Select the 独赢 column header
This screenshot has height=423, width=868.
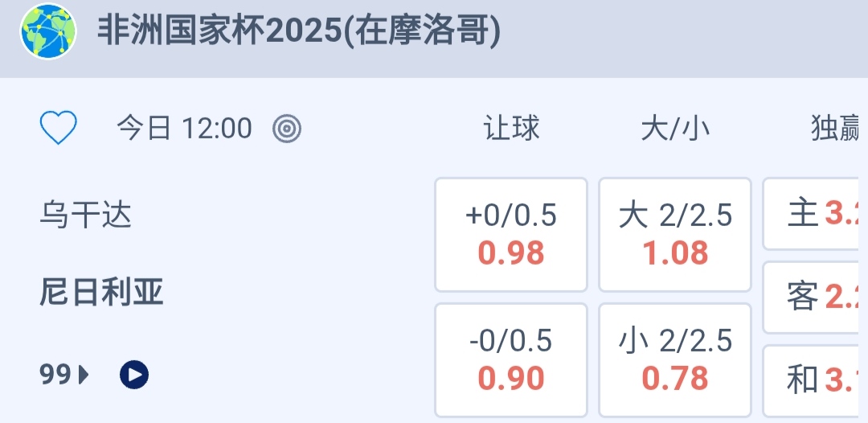coord(836,129)
